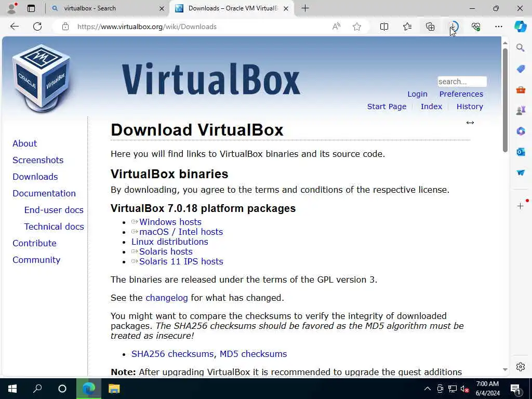This screenshot has height=399, width=532.
Task: Open Linux distributions link
Action: (170, 242)
